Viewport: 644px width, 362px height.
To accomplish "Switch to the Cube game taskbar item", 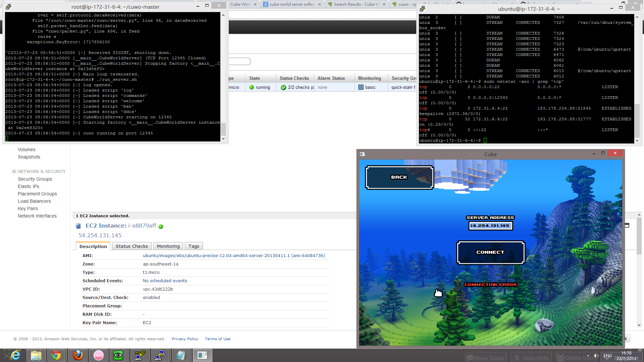I will [x=202, y=355].
